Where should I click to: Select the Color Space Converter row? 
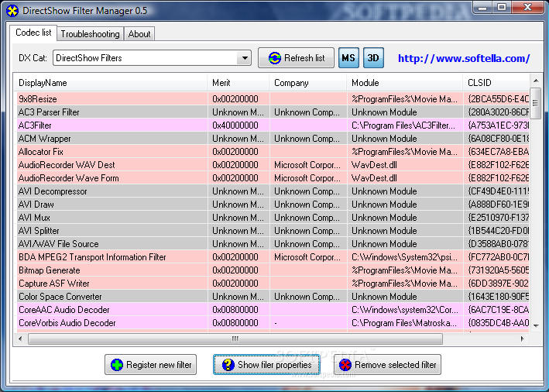pos(273,297)
